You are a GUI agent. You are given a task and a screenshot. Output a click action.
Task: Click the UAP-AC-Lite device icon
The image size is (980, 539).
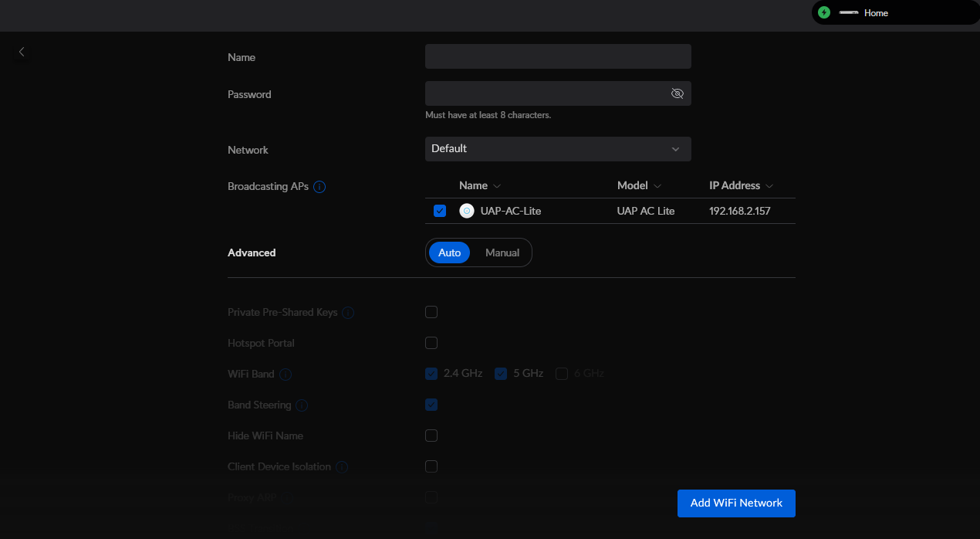coord(467,211)
